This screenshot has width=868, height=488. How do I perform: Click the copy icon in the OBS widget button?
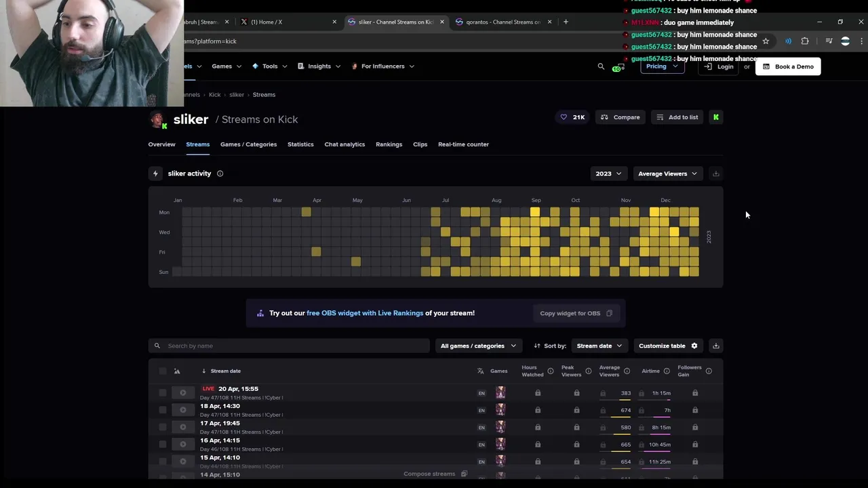pyautogui.click(x=609, y=313)
